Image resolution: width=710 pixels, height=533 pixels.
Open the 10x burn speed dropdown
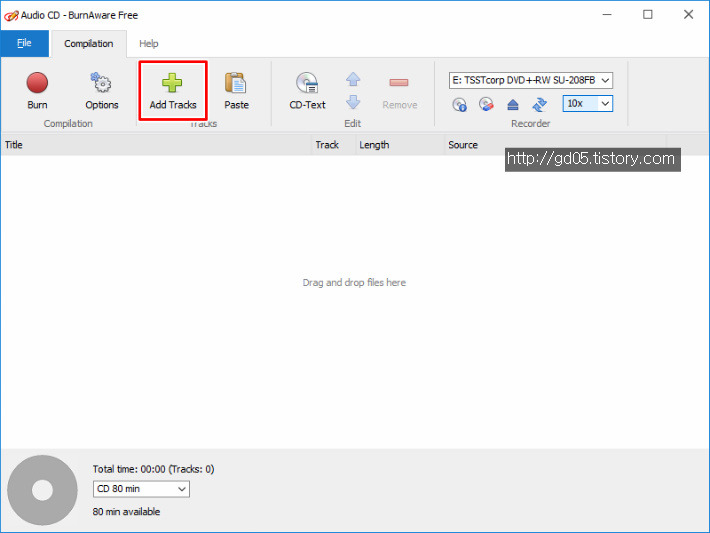[x=588, y=103]
